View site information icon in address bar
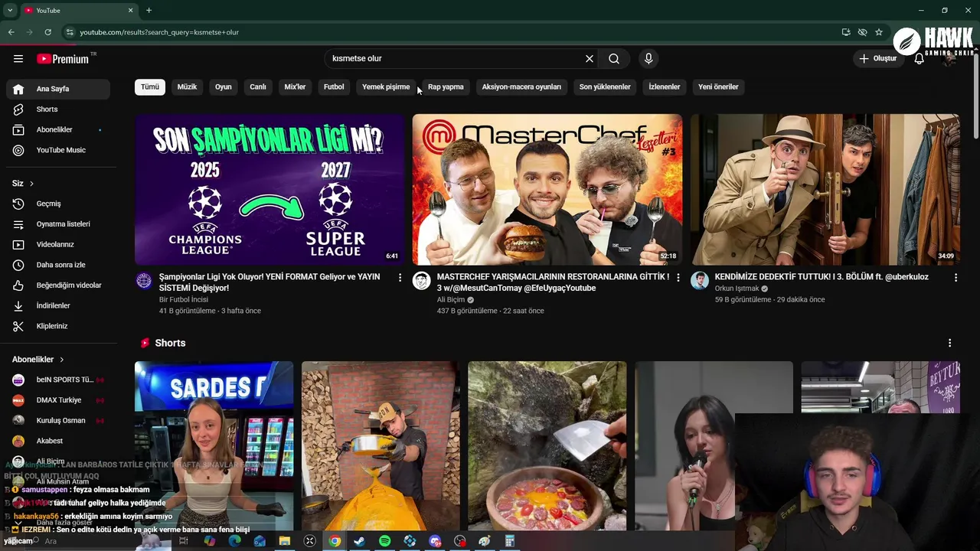 (x=70, y=32)
